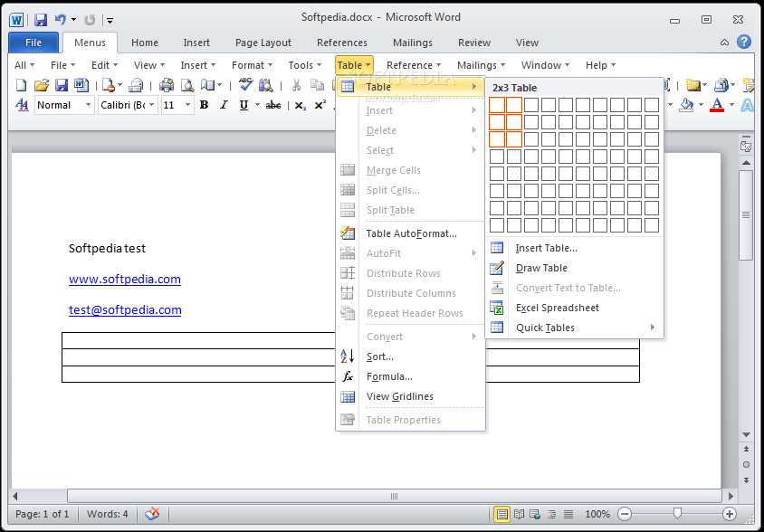
Task: Click the 100% zoom level button
Action: click(597, 514)
